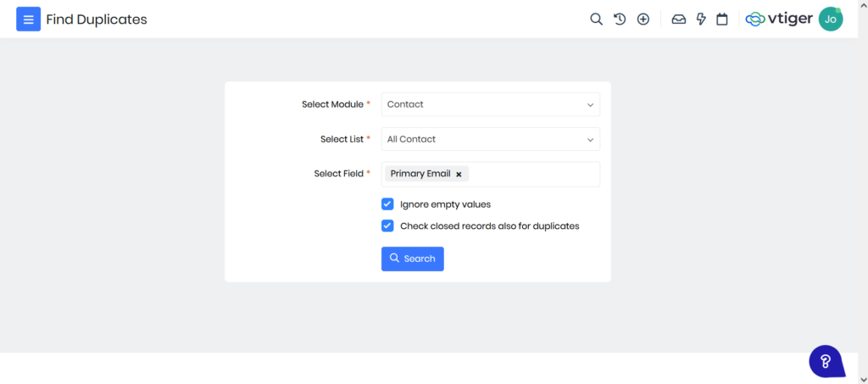Click the Select Module dropdown chevron arrow

tap(590, 105)
